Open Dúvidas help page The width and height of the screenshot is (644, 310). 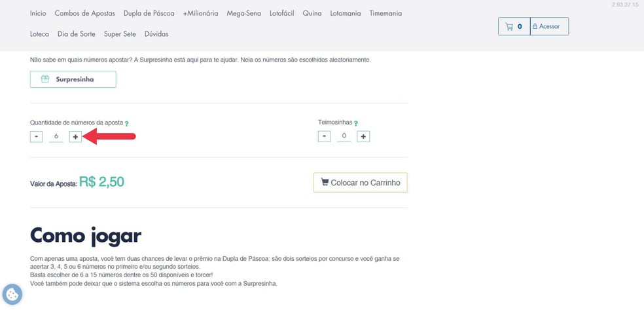tap(156, 34)
